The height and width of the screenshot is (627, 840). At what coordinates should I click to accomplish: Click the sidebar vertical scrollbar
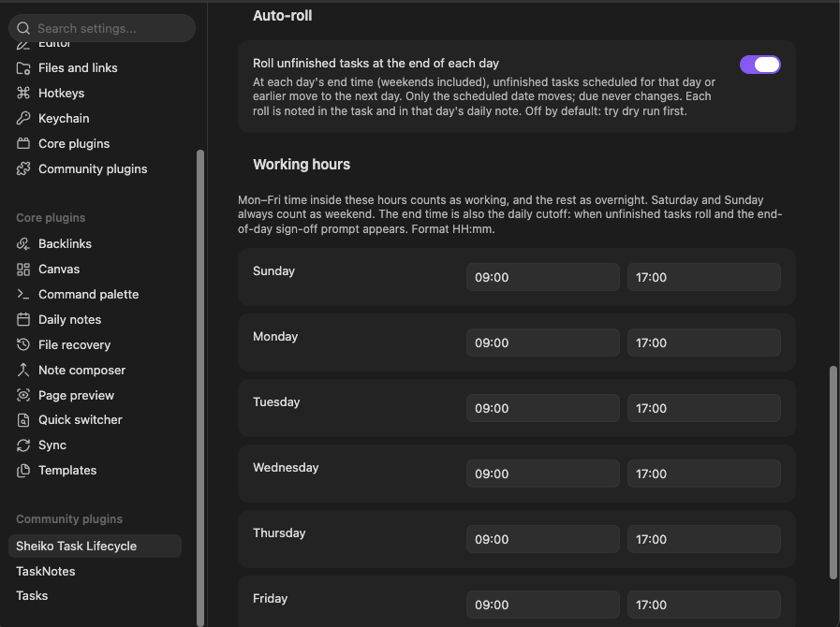tap(200, 387)
